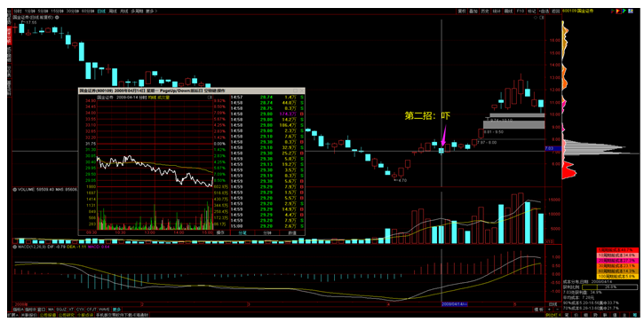Screen dimensions: 644x322
Task: Click the green-blue flag icon at top right
Action: coord(624,11)
